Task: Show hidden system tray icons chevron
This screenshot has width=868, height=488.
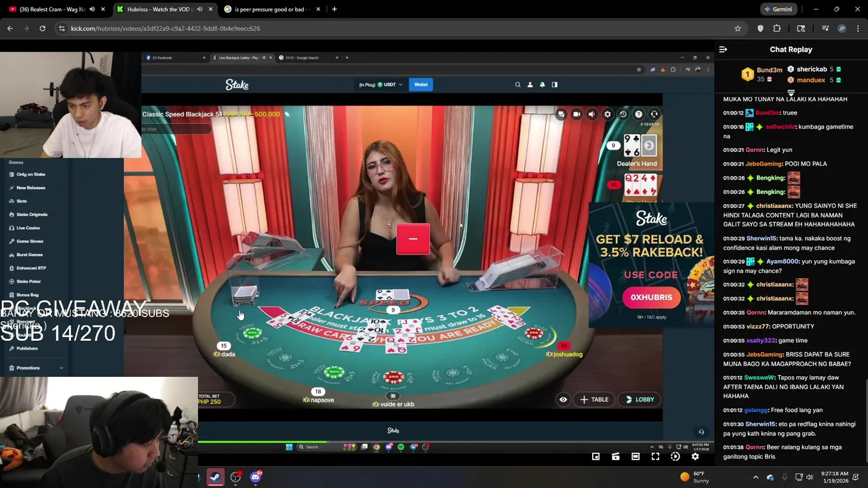Action: [755, 477]
